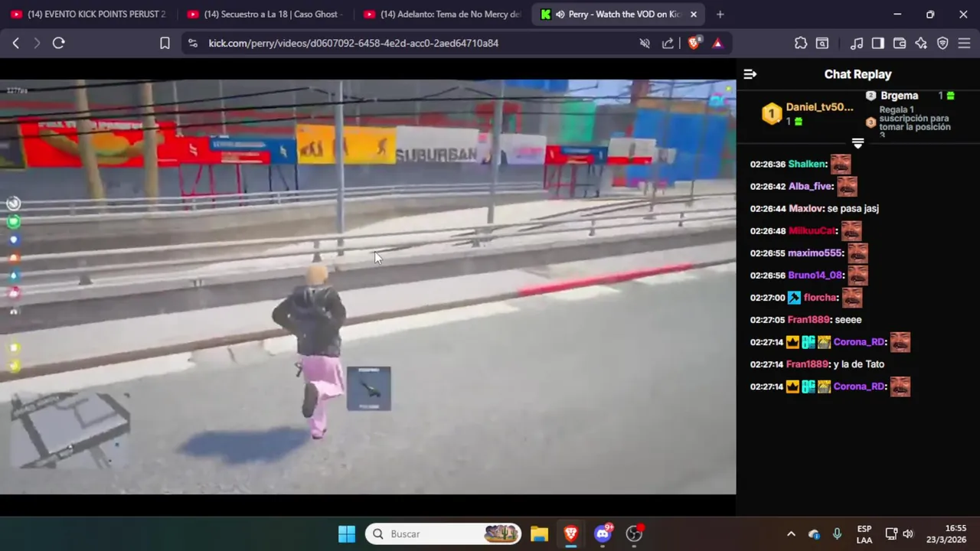980x551 pixels.
Task: Open the browser main menu
Action: click(x=964, y=43)
